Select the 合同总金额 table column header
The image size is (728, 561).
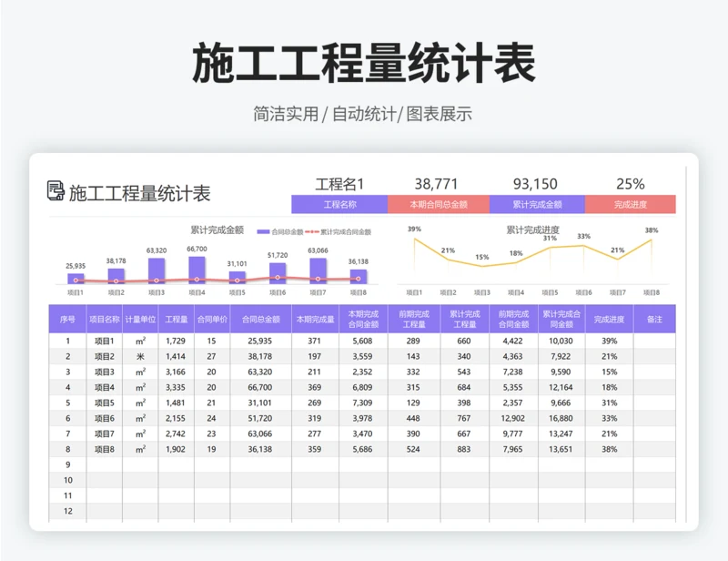click(x=261, y=320)
